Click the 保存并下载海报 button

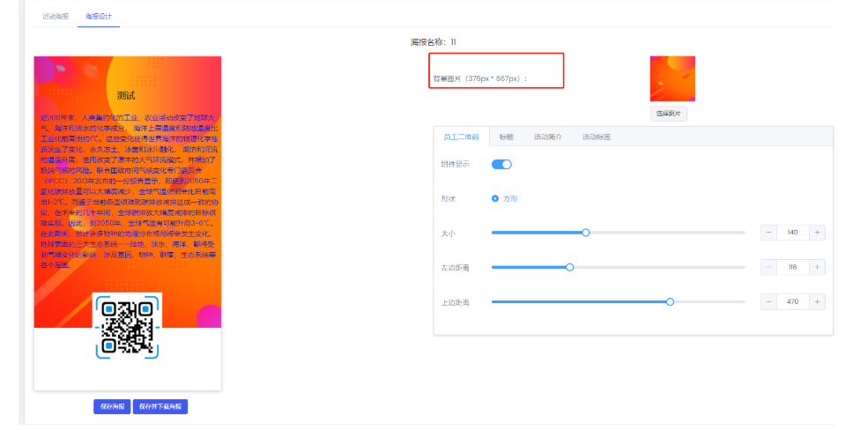pyautogui.click(x=160, y=406)
